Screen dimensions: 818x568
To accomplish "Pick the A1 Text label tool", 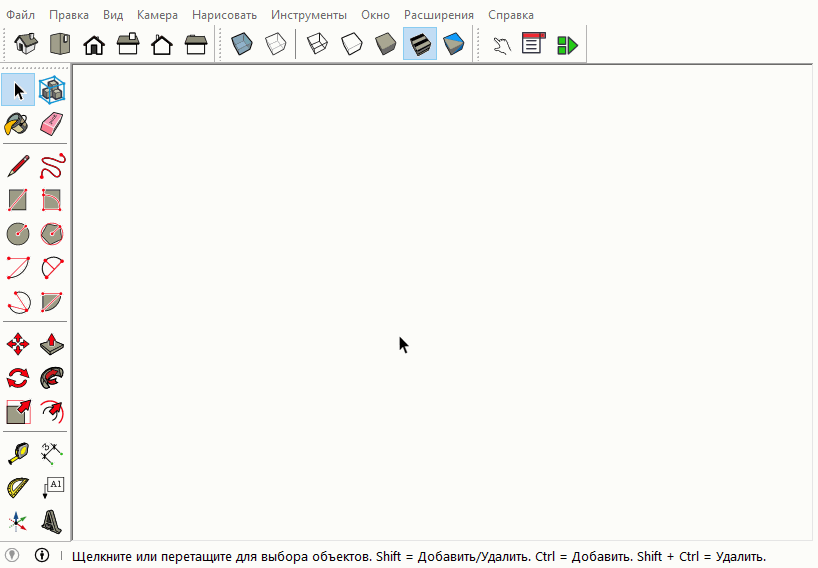I will coord(52,488).
